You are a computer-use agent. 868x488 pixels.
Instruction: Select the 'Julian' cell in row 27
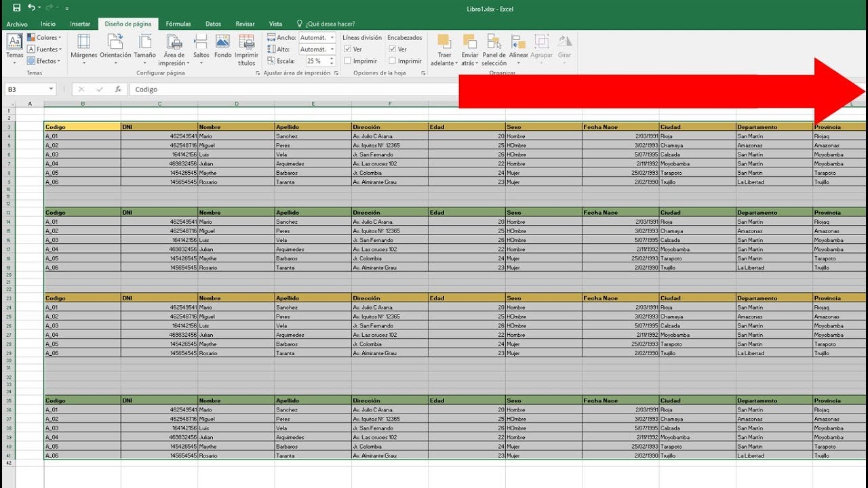point(236,335)
